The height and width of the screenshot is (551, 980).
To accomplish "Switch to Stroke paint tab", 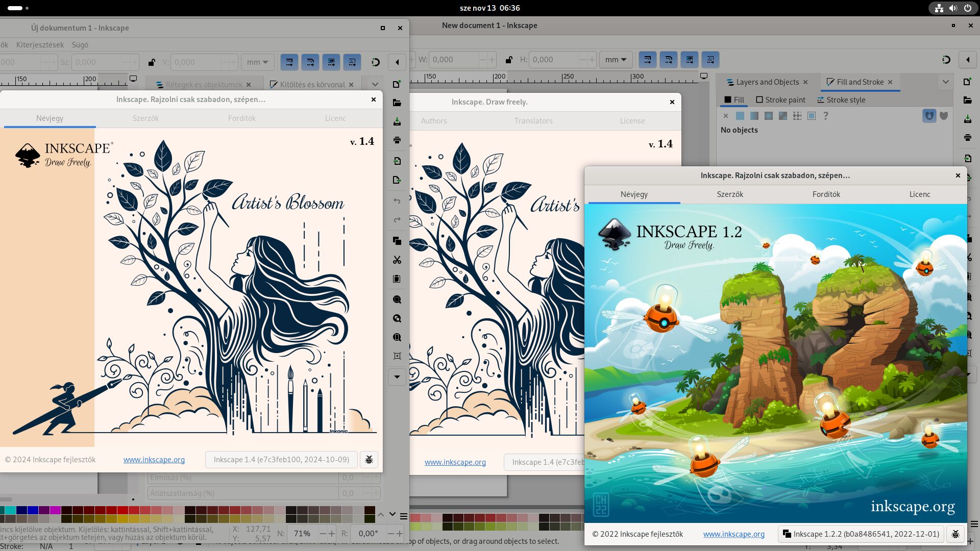I will click(780, 100).
